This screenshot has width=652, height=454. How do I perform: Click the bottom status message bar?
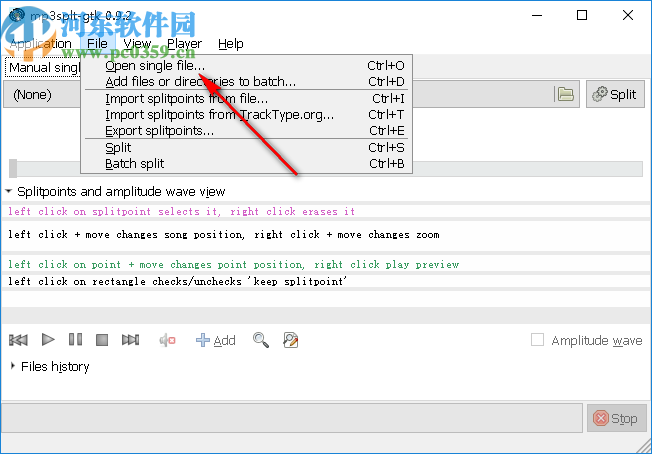tap(292, 418)
